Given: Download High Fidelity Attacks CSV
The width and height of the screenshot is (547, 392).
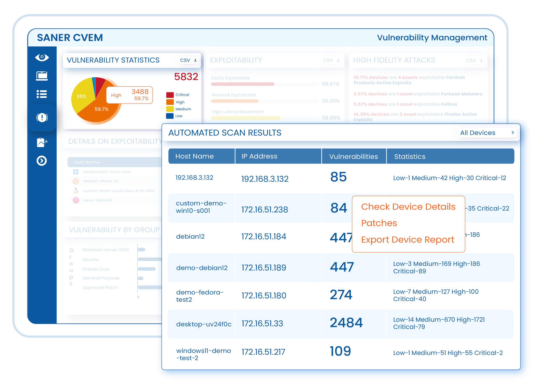Looking at the screenshot, I should point(474,60).
